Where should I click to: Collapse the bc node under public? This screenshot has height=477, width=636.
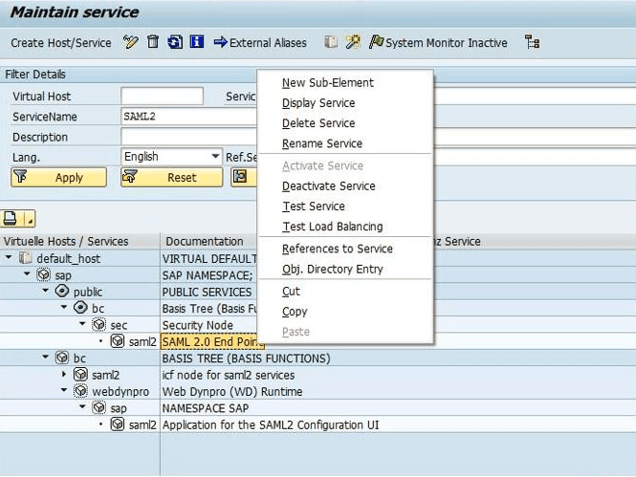coord(64,307)
